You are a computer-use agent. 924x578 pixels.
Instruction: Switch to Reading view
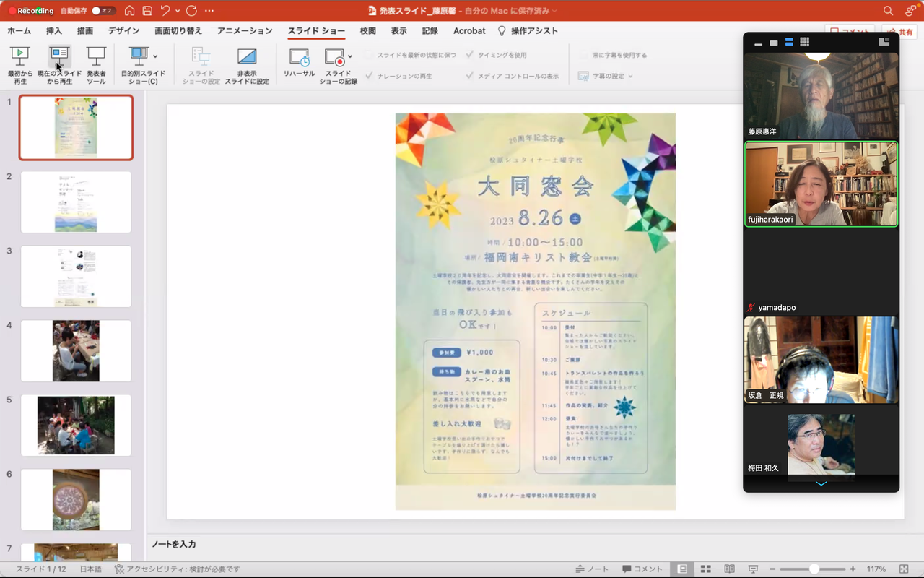pyautogui.click(x=730, y=569)
